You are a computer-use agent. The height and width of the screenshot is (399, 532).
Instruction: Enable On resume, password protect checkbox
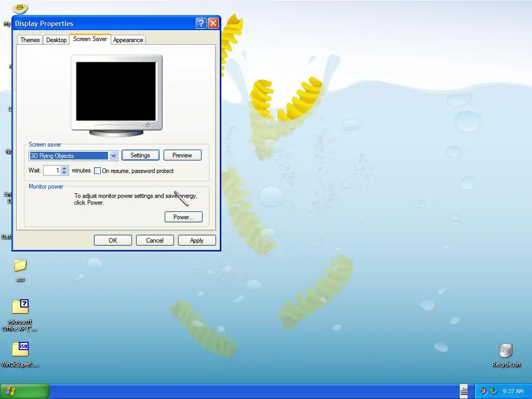coord(97,170)
